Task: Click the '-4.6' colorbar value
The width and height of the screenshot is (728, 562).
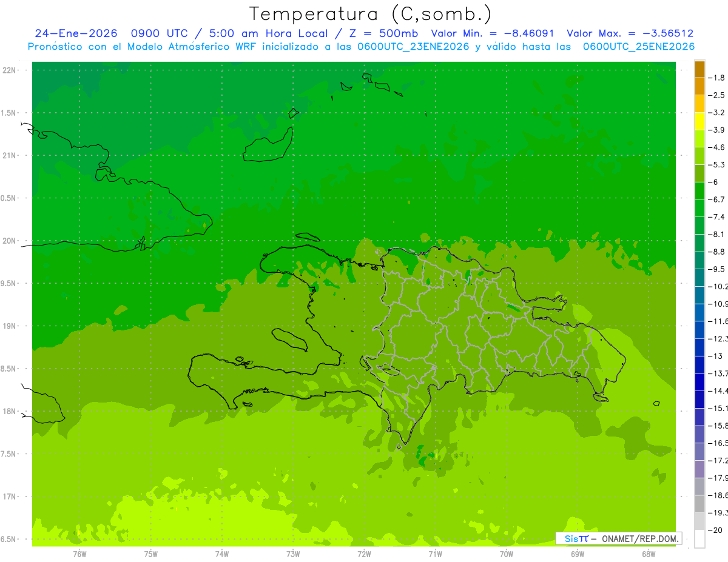Action: pyautogui.click(x=716, y=147)
